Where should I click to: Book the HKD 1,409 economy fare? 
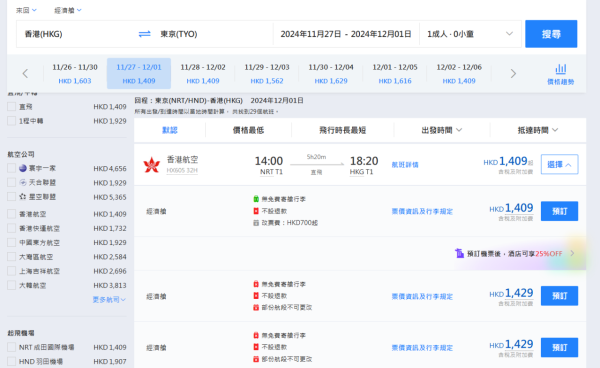(x=559, y=211)
